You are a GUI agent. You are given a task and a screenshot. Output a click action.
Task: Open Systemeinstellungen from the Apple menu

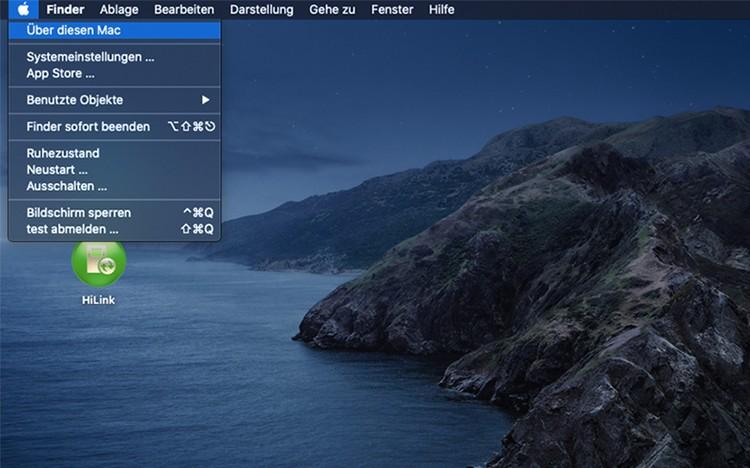(90, 57)
